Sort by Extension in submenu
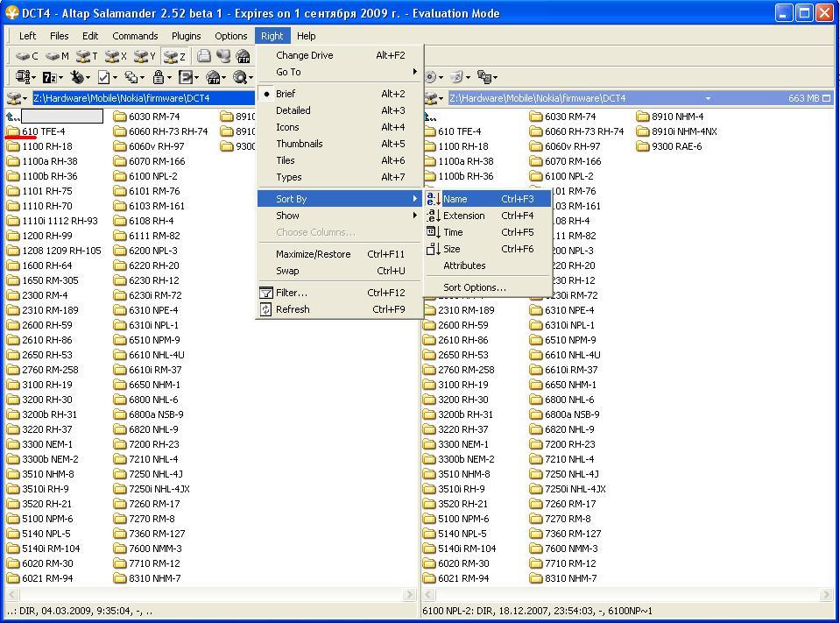 (463, 216)
